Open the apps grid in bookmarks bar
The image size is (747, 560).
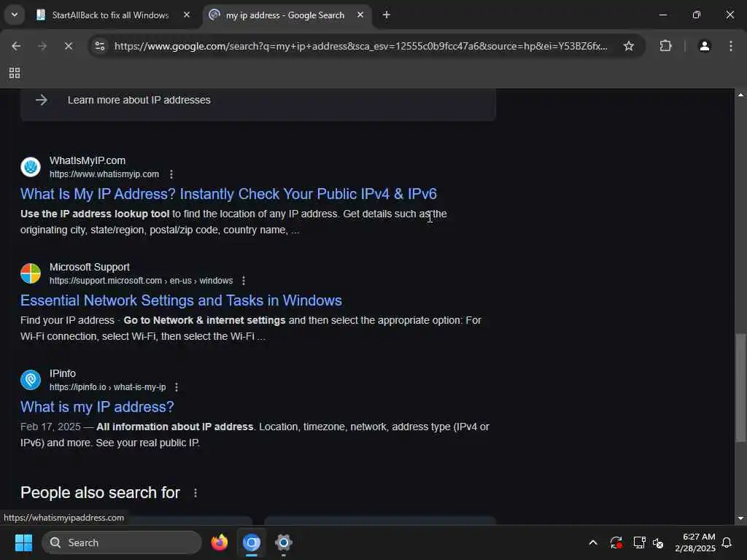click(15, 73)
